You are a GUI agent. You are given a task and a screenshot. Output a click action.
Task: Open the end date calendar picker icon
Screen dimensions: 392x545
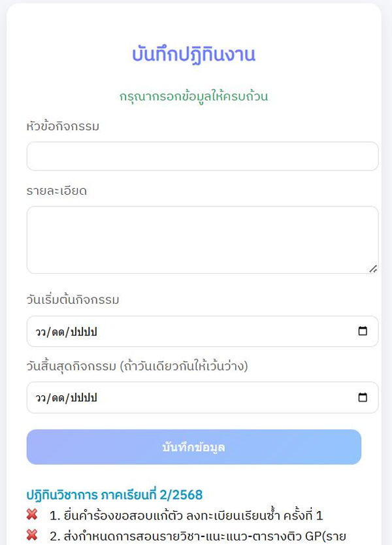[363, 397]
